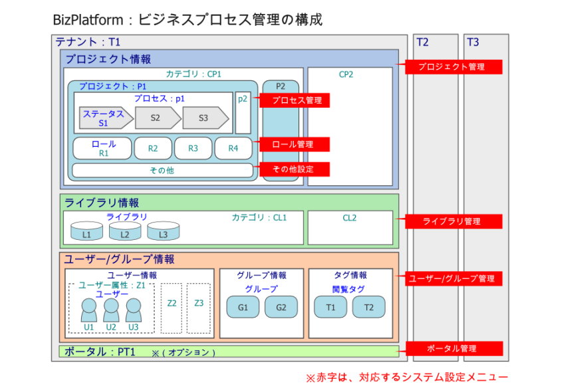Select the L3 library cylinder

[x=164, y=231]
